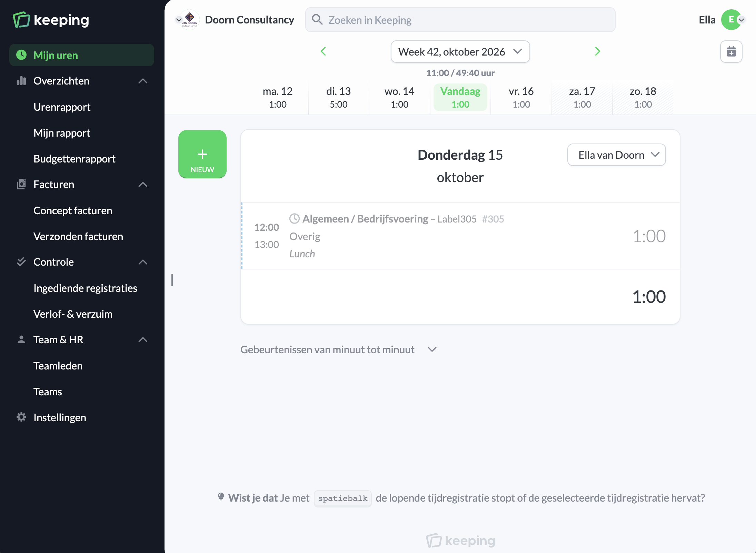Collapse the Team & HR chevron
756x553 pixels.
point(143,340)
